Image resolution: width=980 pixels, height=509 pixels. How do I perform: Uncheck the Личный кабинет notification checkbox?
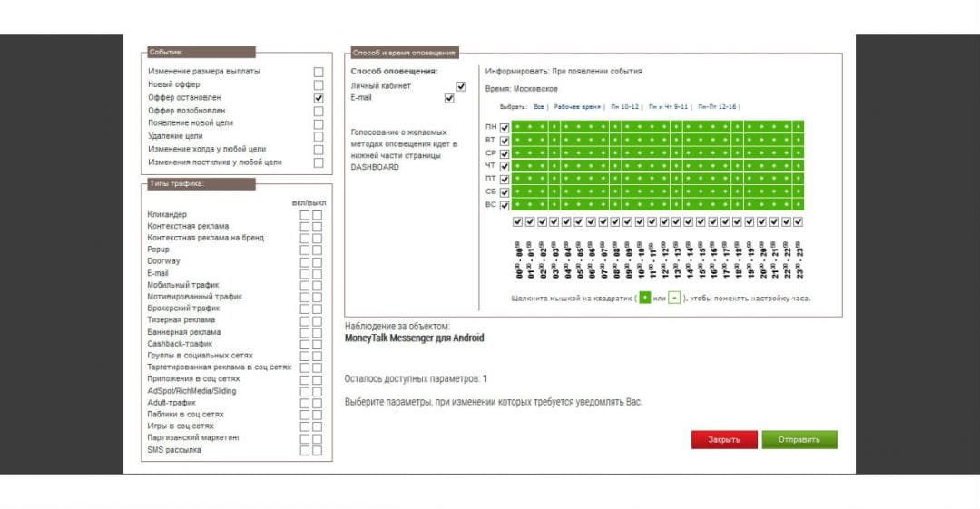tap(461, 86)
